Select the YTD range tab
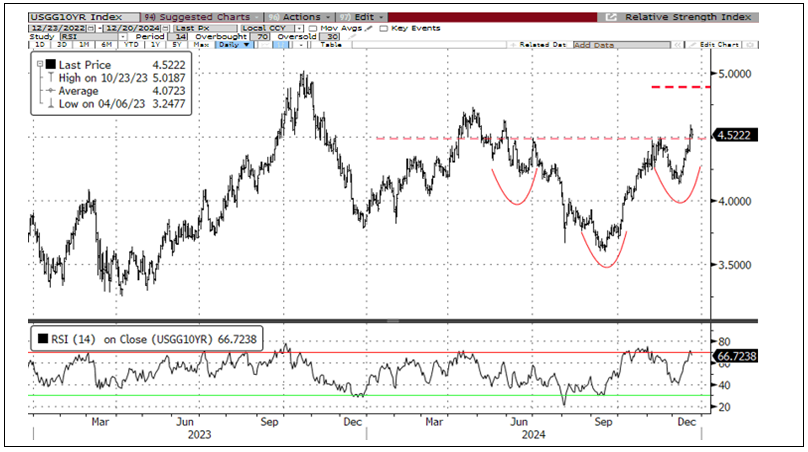The height and width of the screenshot is (452, 808). pyautogui.click(x=131, y=45)
